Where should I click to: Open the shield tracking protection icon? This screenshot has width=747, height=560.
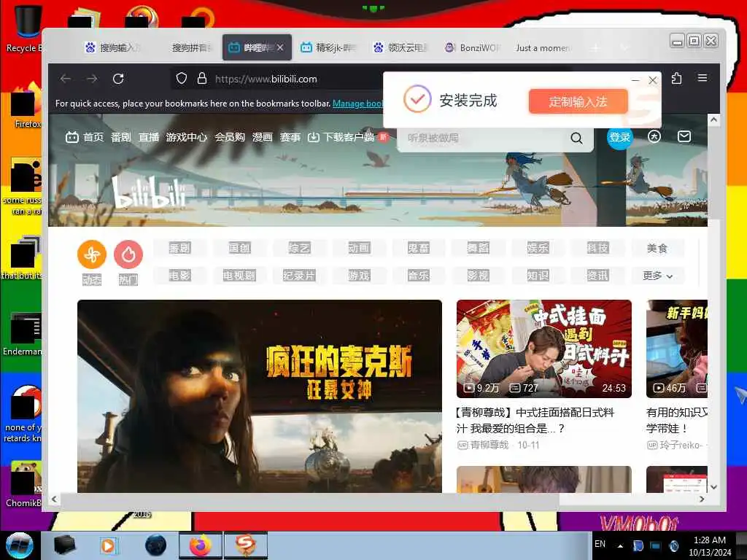pyautogui.click(x=182, y=79)
